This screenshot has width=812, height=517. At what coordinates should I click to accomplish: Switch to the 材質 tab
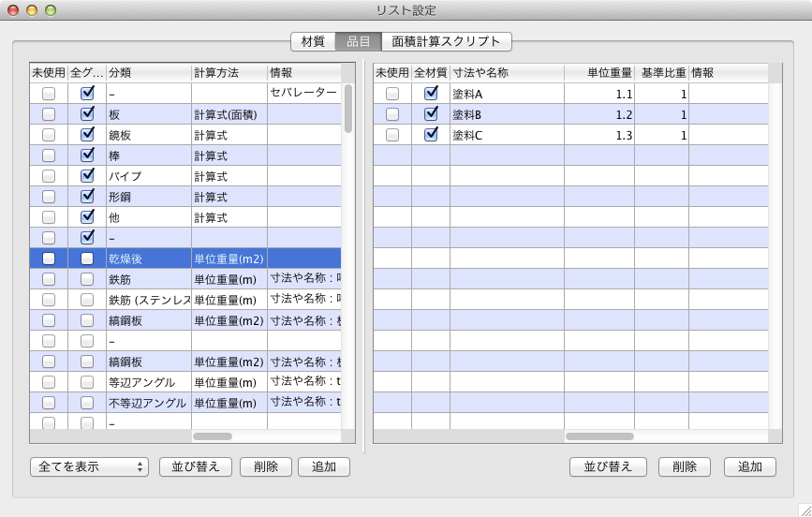pos(313,41)
